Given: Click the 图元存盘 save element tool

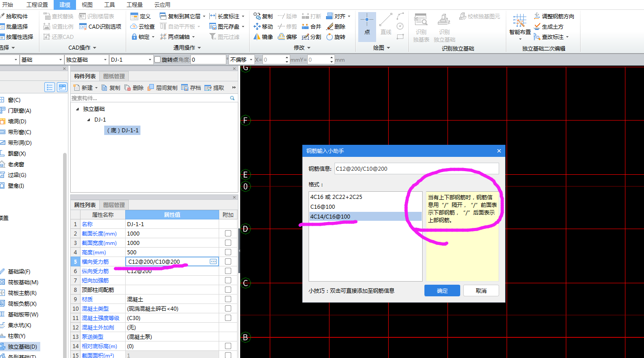Looking at the screenshot, I should (x=227, y=26).
